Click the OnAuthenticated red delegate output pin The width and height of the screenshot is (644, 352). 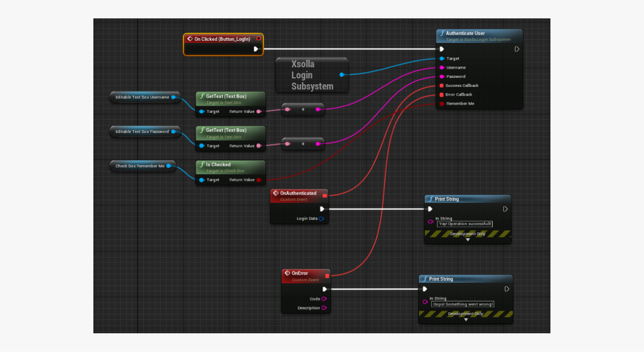[x=325, y=196]
